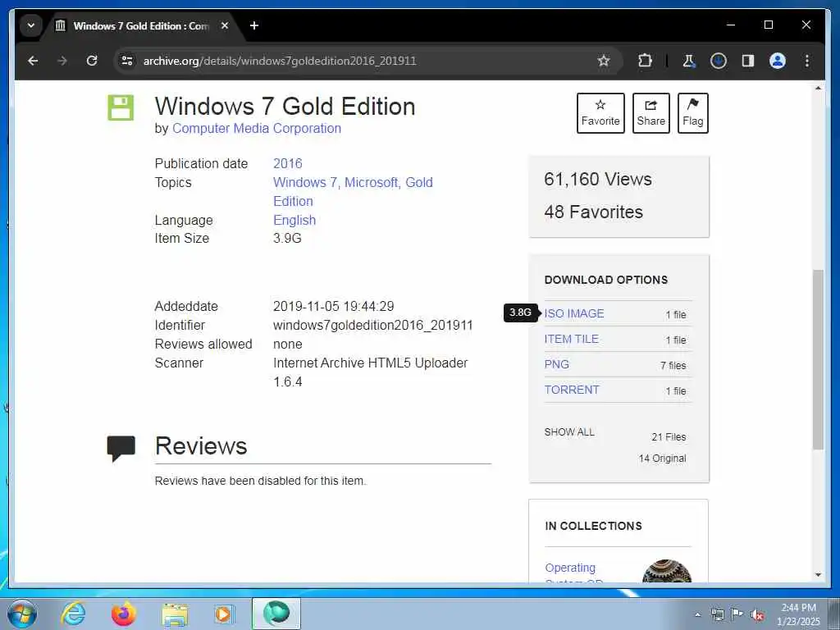840x630 pixels.
Task: Open the ITEM TILE download link
Action: point(571,339)
